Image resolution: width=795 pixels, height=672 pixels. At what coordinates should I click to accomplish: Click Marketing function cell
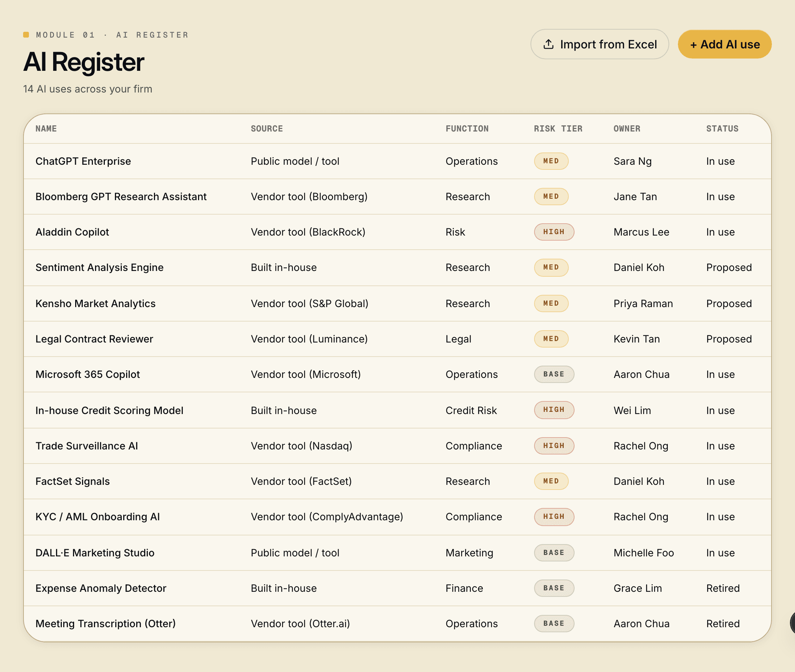(469, 553)
